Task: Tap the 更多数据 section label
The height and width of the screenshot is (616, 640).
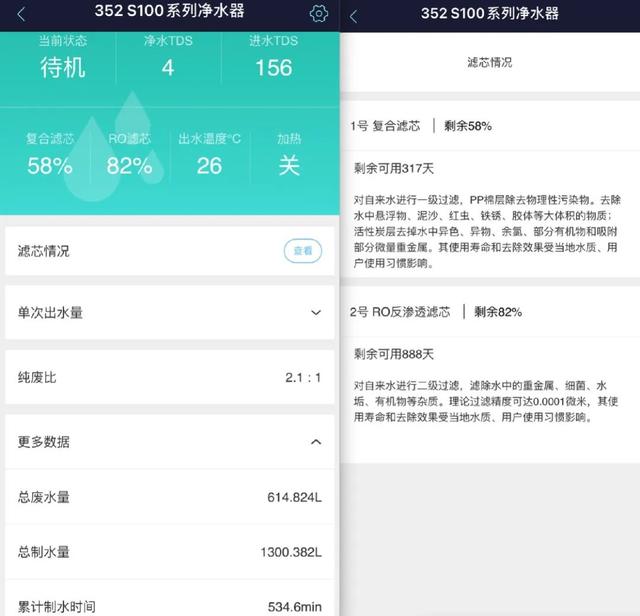Action: click(x=43, y=442)
